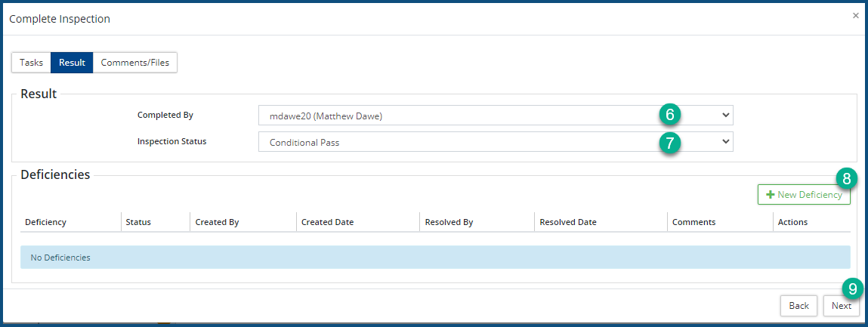Click the Status column header
Screen dimensions: 868x327
coord(138,222)
